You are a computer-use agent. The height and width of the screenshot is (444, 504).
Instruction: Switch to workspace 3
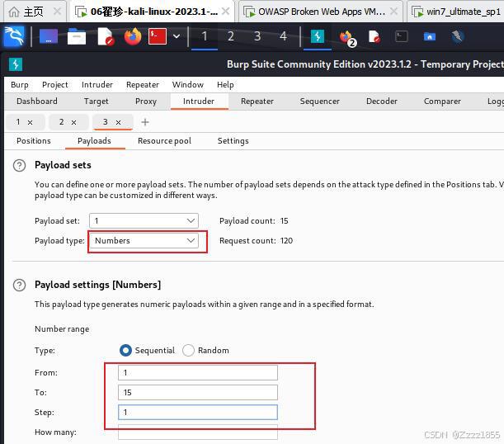tap(257, 36)
